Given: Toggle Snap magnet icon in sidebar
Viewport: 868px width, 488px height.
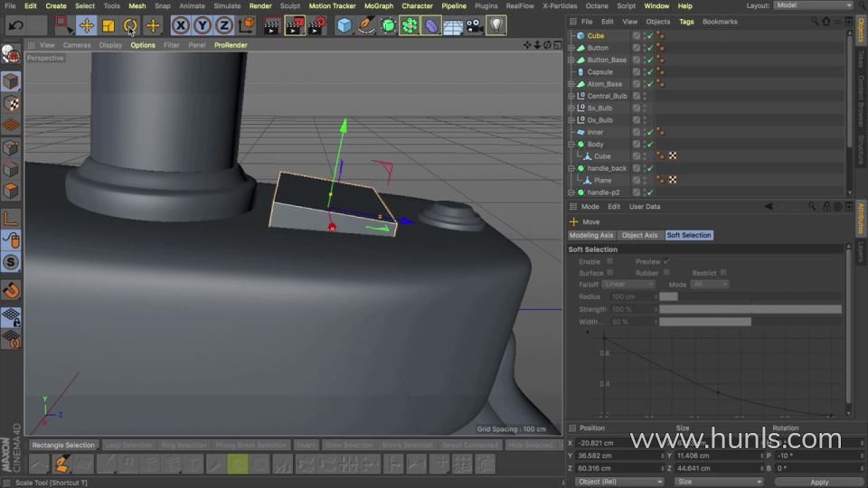Looking at the screenshot, I should coord(11,290).
